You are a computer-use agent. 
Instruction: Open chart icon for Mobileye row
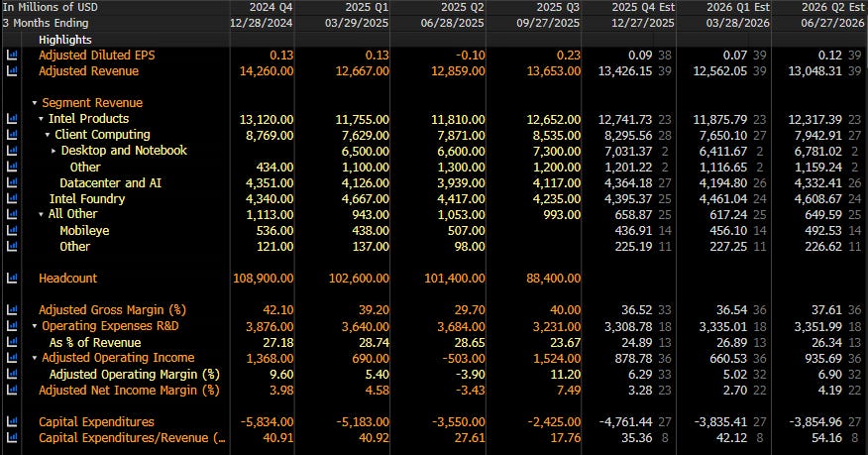pyautogui.click(x=12, y=230)
